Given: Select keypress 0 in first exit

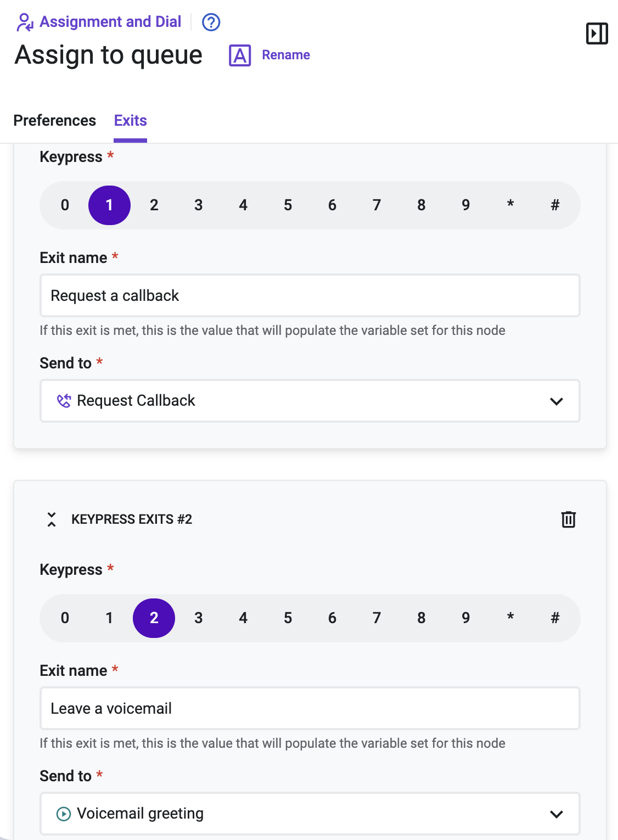Looking at the screenshot, I should [65, 205].
